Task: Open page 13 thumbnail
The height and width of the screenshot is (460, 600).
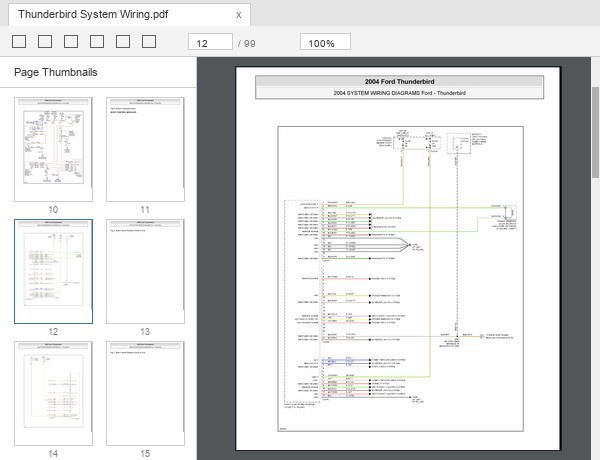Action: pos(145,271)
